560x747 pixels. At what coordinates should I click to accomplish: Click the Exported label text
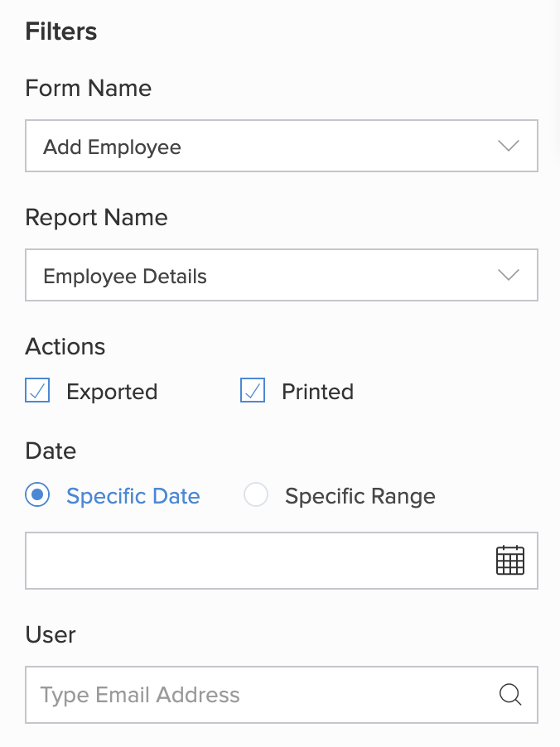112,392
